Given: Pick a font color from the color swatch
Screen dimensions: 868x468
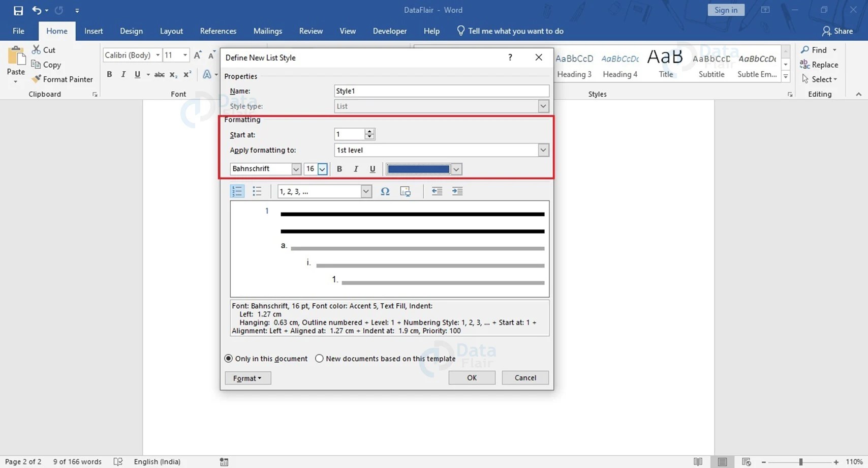Looking at the screenshot, I should [419, 168].
